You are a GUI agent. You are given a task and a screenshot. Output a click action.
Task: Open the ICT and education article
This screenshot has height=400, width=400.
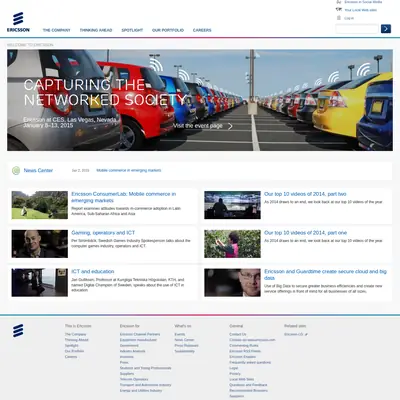tap(93, 271)
